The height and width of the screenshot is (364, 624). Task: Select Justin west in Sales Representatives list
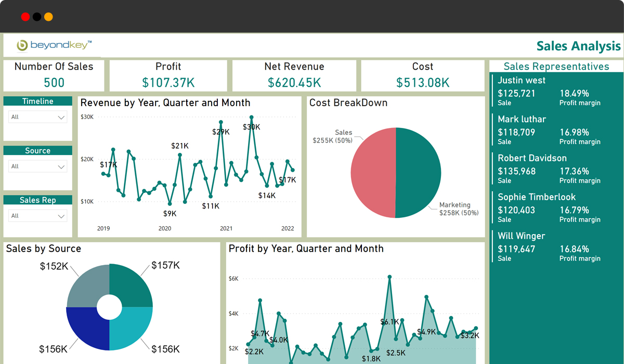522,80
